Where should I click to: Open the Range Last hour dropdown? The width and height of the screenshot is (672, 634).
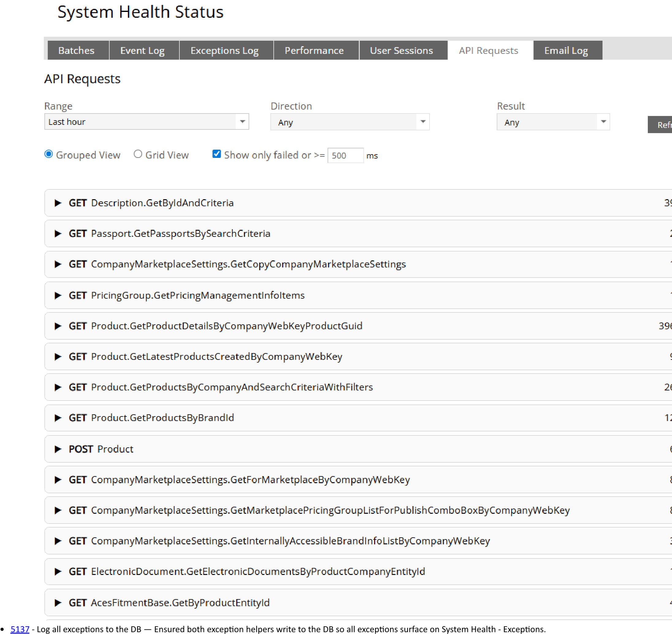pyautogui.click(x=146, y=122)
